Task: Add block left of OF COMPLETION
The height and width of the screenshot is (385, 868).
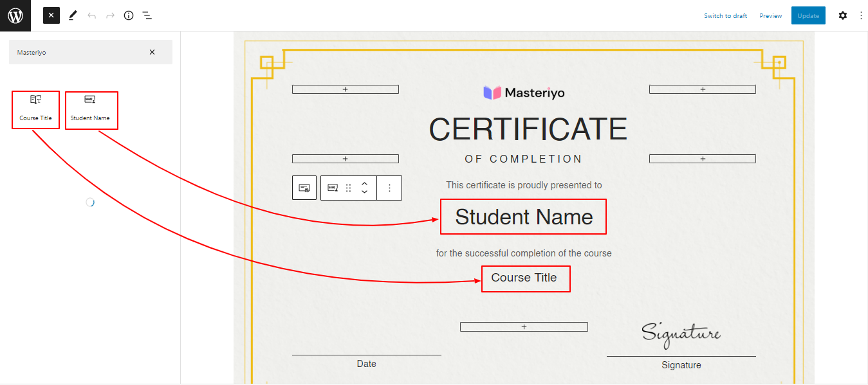Action: pos(346,159)
